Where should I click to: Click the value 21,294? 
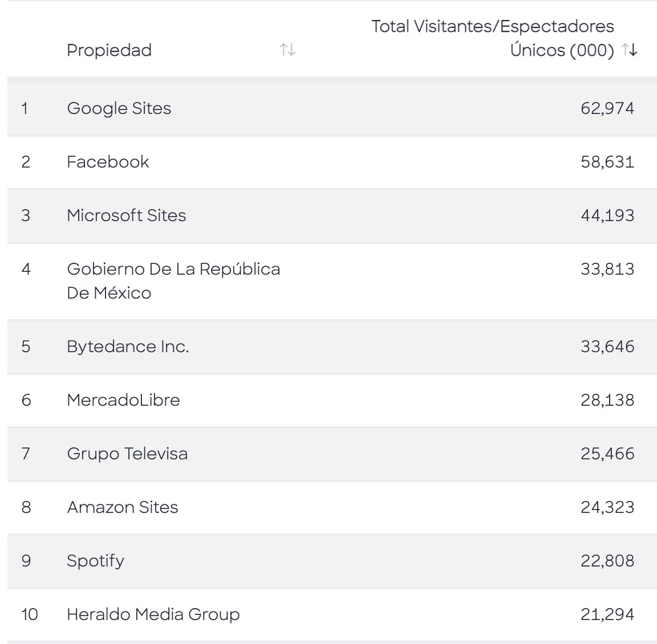click(607, 615)
